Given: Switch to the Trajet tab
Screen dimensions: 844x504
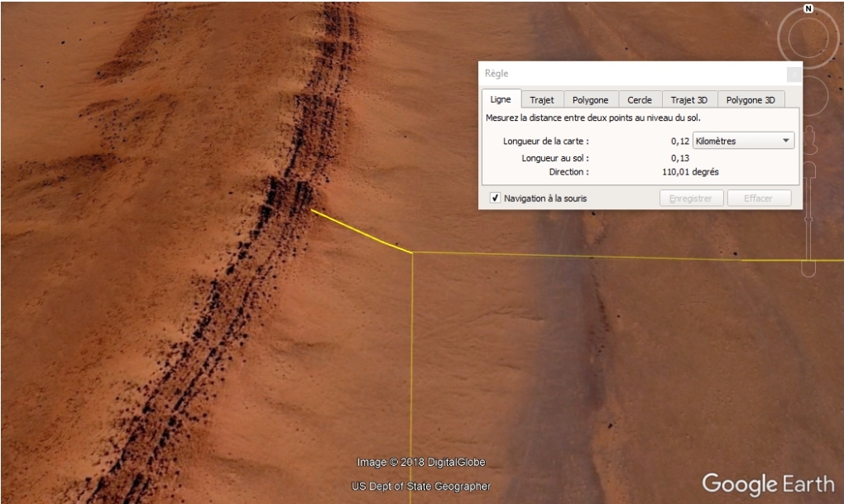Looking at the screenshot, I should click(542, 100).
